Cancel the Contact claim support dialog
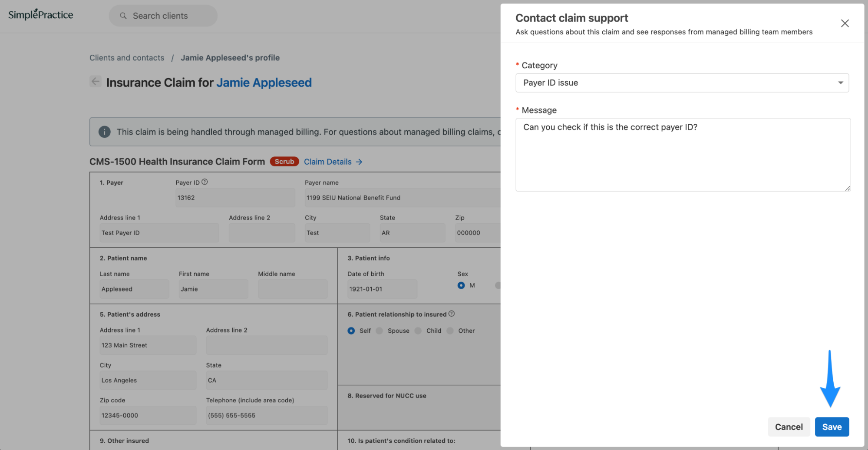868x450 pixels. (789, 427)
